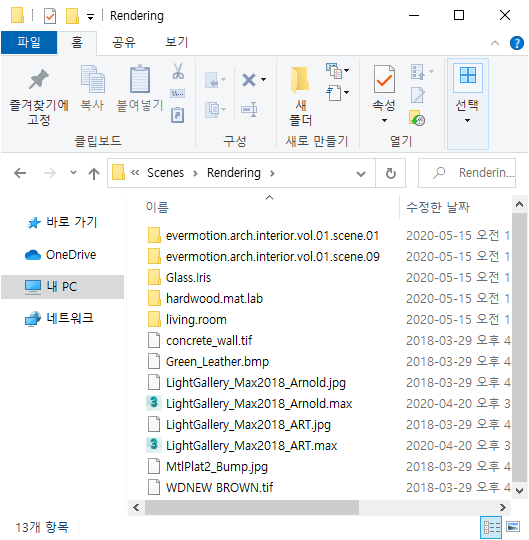The image size is (529, 540).
Task: Click the horizontal scrollbar thumb
Action: (x=252, y=508)
